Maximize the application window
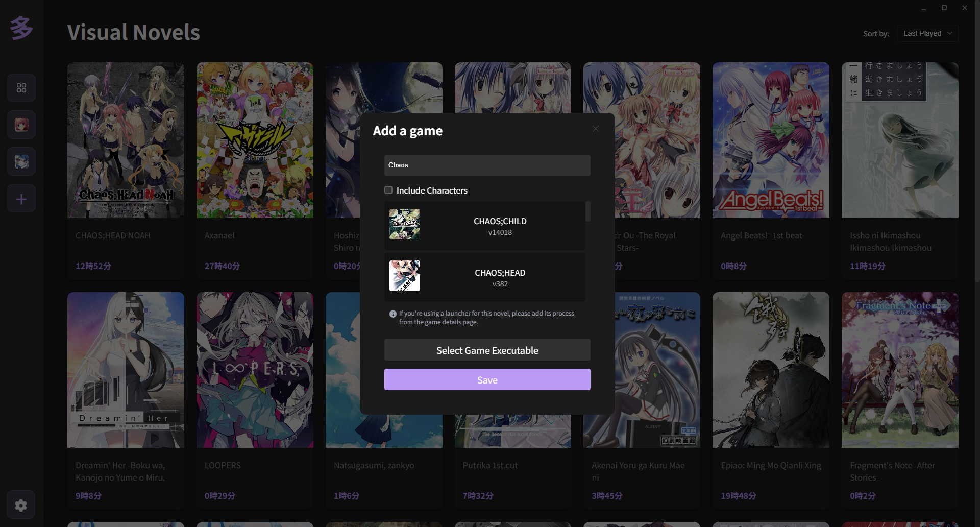980x527 pixels. [x=944, y=8]
